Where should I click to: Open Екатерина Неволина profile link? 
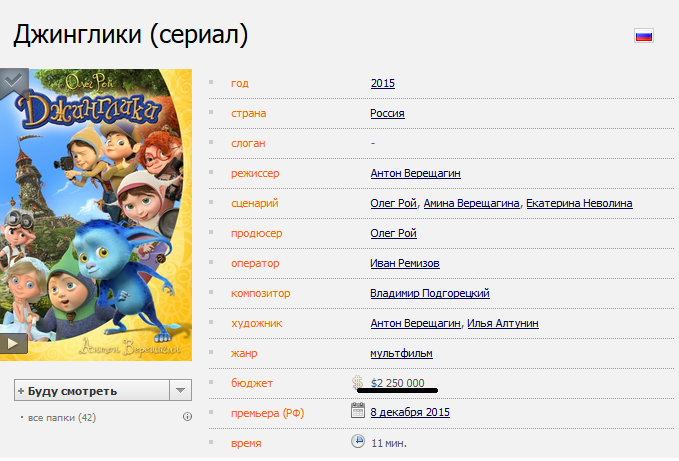[x=579, y=203]
